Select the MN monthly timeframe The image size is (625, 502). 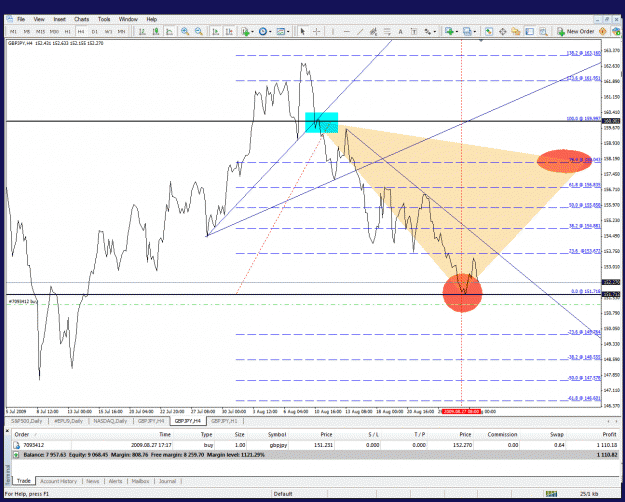pyautogui.click(x=122, y=31)
